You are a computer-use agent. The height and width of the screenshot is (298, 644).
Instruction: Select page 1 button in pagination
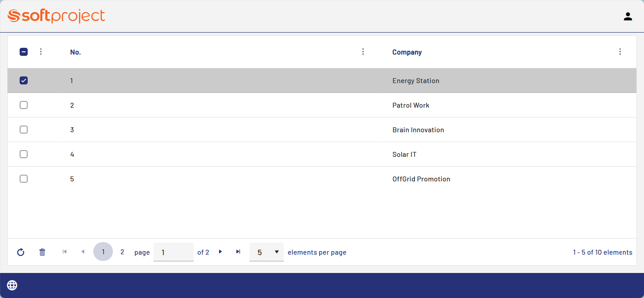tap(103, 252)
